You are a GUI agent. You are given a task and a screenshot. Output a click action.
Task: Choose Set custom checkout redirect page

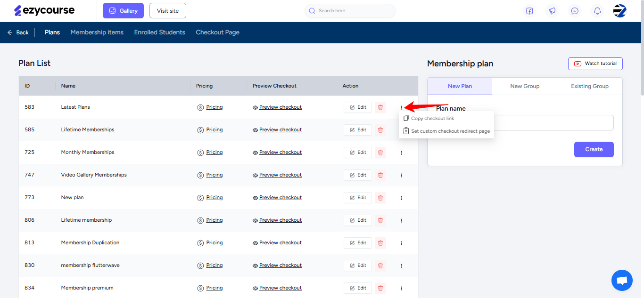446,131
